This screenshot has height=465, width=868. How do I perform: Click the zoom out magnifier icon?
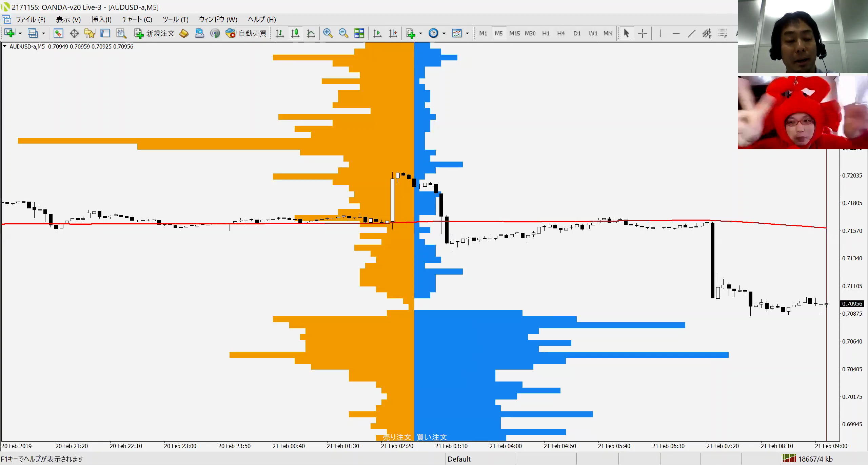[343, 33]
